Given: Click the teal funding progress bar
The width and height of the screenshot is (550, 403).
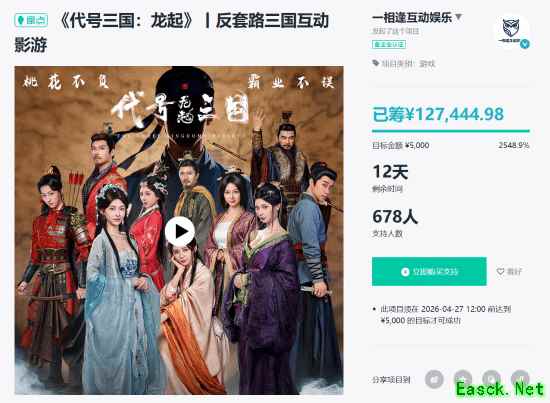Looking at the screenshot, I should (x=451, y=131).
